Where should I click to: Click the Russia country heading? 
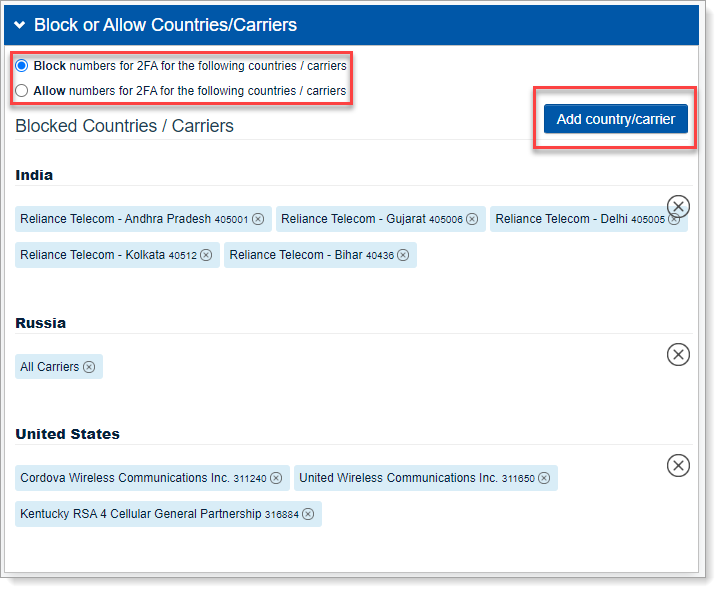pyautogui.click(x=40, y=323)
